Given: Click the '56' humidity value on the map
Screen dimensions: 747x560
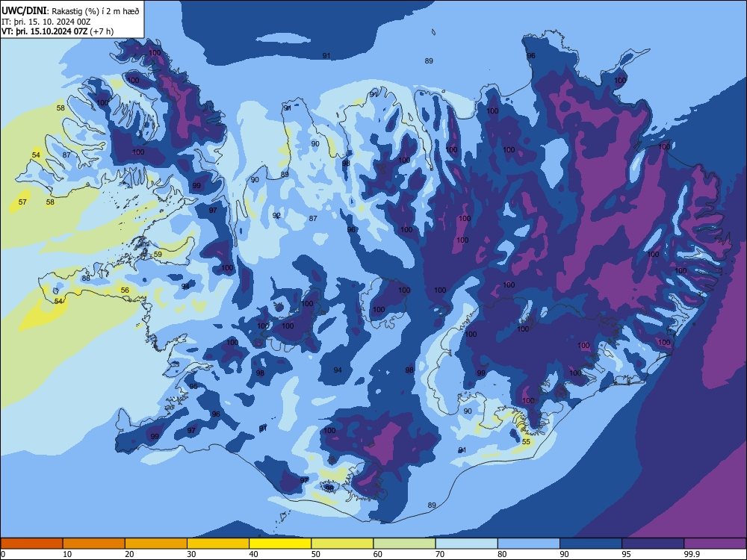Looking at the screenshot, I should [125, 290].
